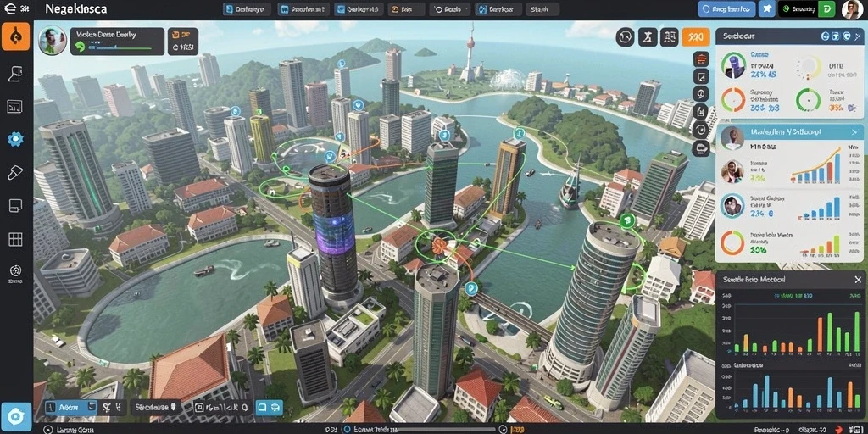
Task: Collapse the blue-header chart panel with its arrow
Action: (x=854, y=131)
